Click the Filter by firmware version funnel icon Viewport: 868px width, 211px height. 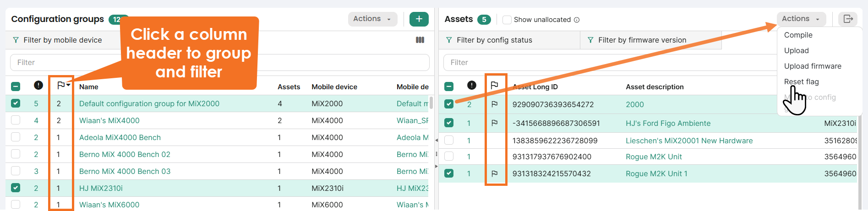pyautogui.click(x=591, y=40)
